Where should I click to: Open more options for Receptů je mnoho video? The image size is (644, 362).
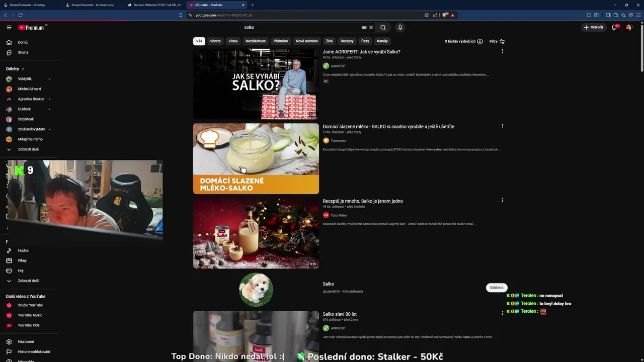pyautogui.click(x=502, y=200)
